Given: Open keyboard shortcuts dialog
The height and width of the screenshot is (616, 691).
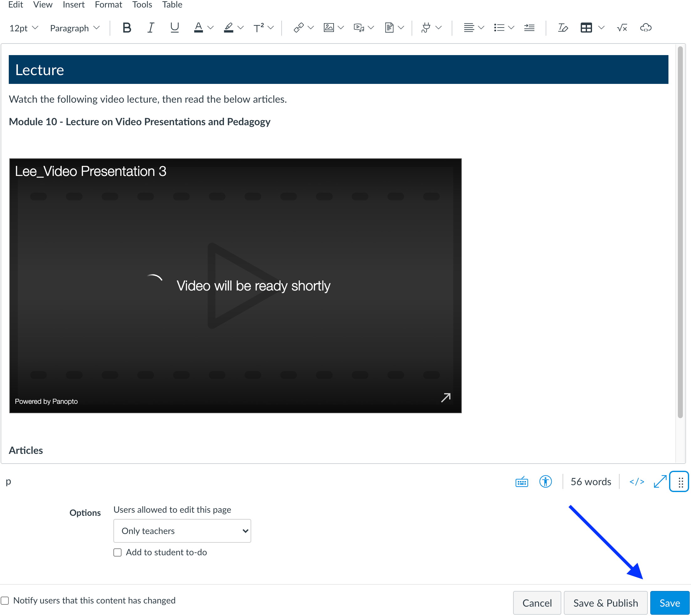Looking at the screenshot, I should [x=522, y=482].
